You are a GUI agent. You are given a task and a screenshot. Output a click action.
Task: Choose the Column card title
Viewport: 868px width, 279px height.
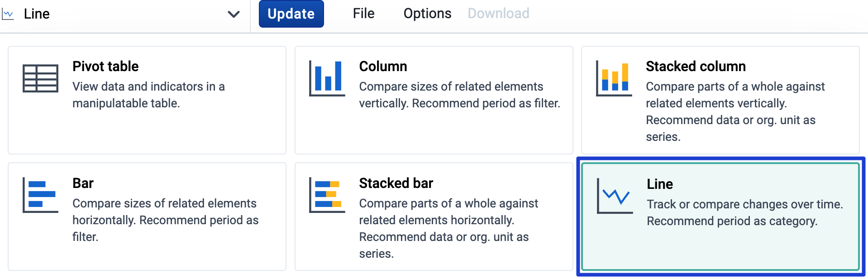pyautogui.click(x=383, y=66)
